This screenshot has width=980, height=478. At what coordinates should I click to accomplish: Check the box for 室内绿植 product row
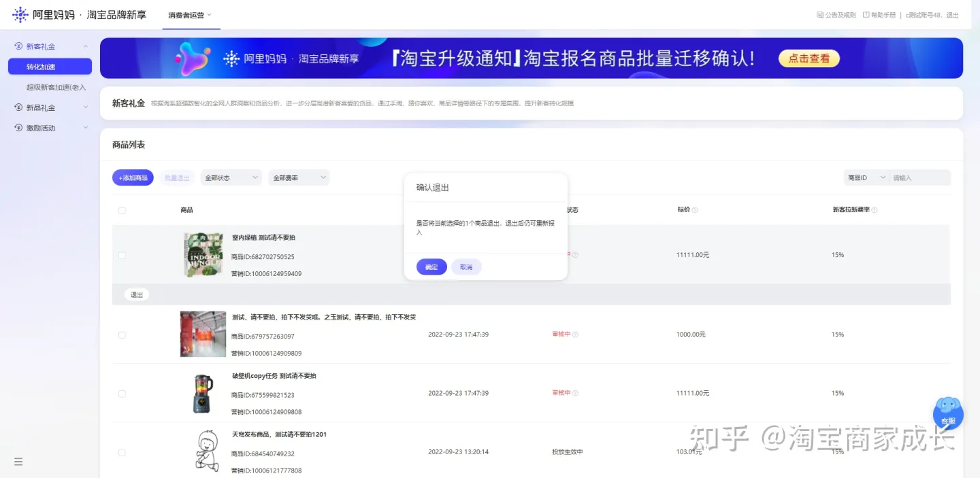click(122, 256)
